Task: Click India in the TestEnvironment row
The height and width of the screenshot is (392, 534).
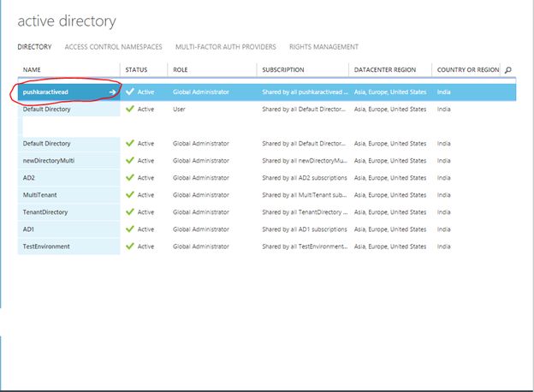Action: (444, 246)
